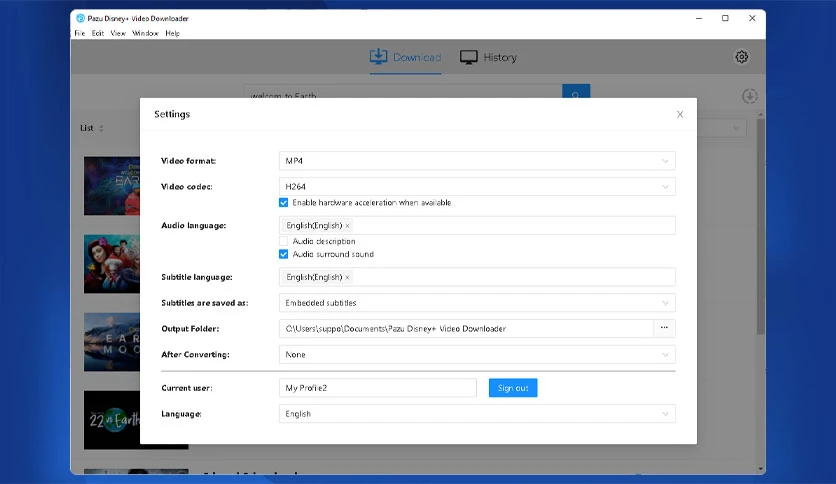Open the Window menu
This screenshot has height=484, width=836.
tap(145, 33)
